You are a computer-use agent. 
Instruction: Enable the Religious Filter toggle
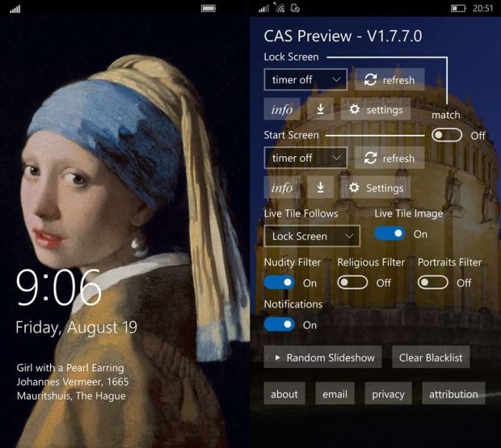tap(352, 282)
